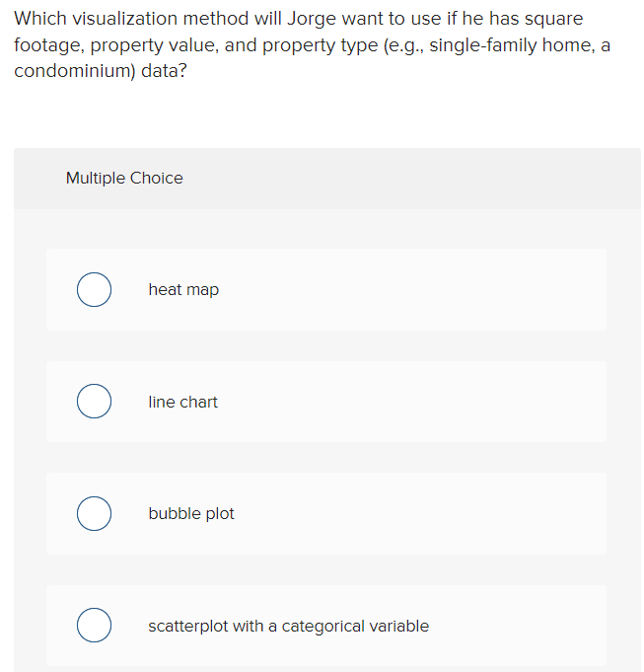
Task: Click the 'heat map' answer text
Action: [183, 290]
